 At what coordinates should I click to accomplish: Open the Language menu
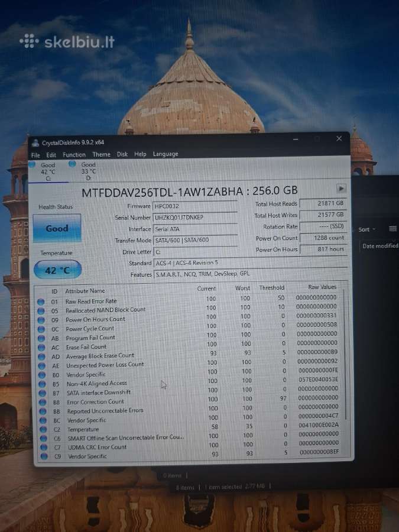point(166,154)
